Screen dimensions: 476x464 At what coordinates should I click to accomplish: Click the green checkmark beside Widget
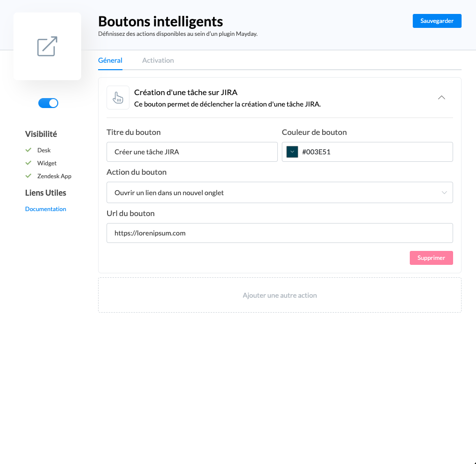[28, 163]
